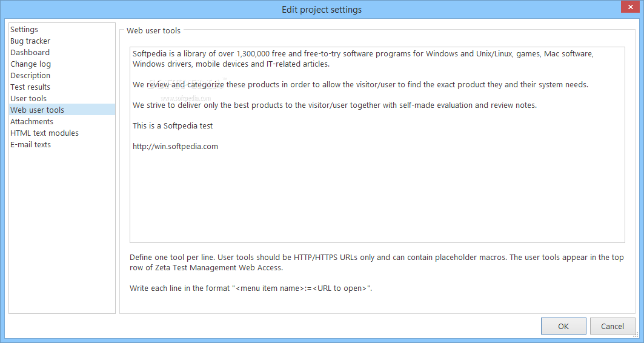Click the 'Softpedia is a library' first line
Screen dimensions: 644x343
click(363, 54)
